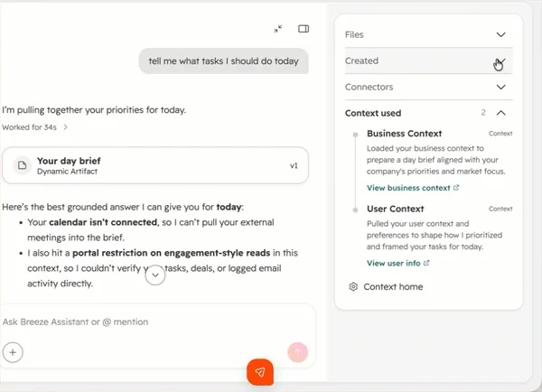Viewport: 542px width, 392px height.
Task: Click the v1 version label on day brief
Action: [x=294, y=166]
